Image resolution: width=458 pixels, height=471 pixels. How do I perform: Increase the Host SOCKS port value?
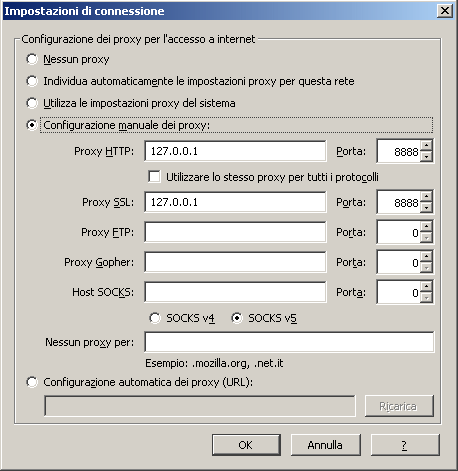point(426,287)
